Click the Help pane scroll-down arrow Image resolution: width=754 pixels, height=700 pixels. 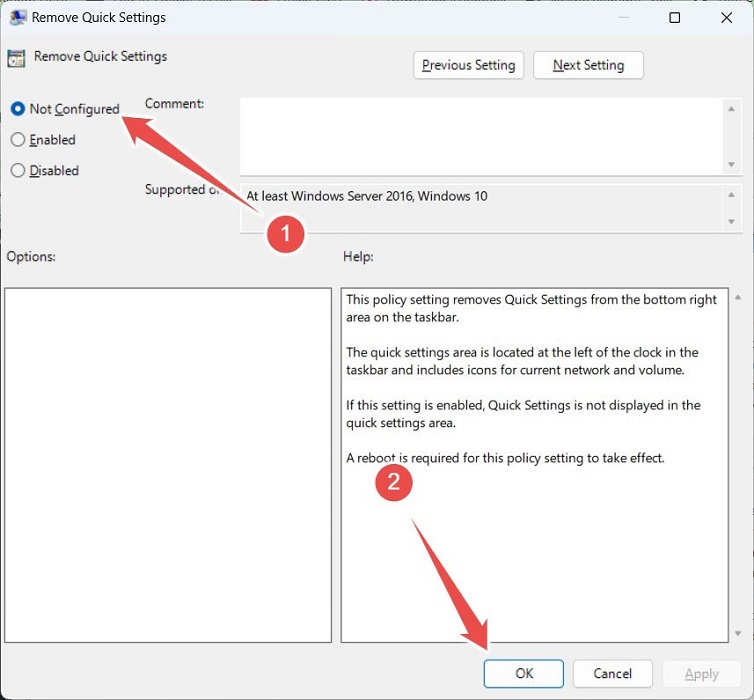pos(738,634)
